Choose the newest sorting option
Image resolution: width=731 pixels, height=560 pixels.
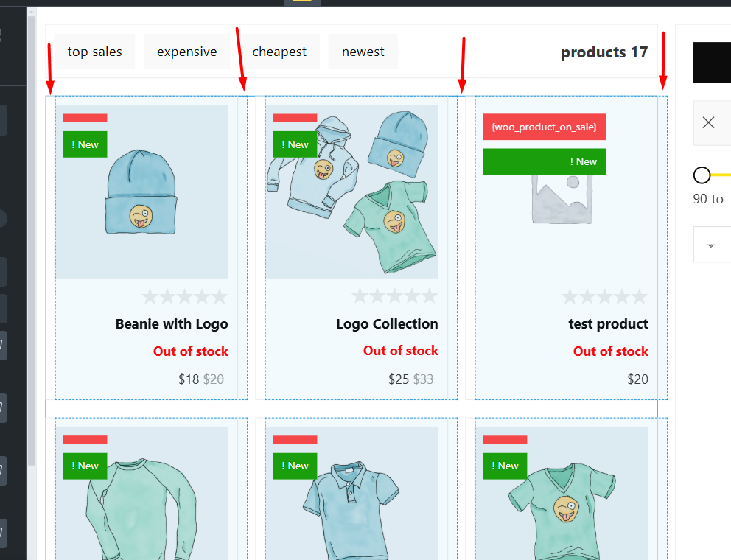[x=363, y=52]
